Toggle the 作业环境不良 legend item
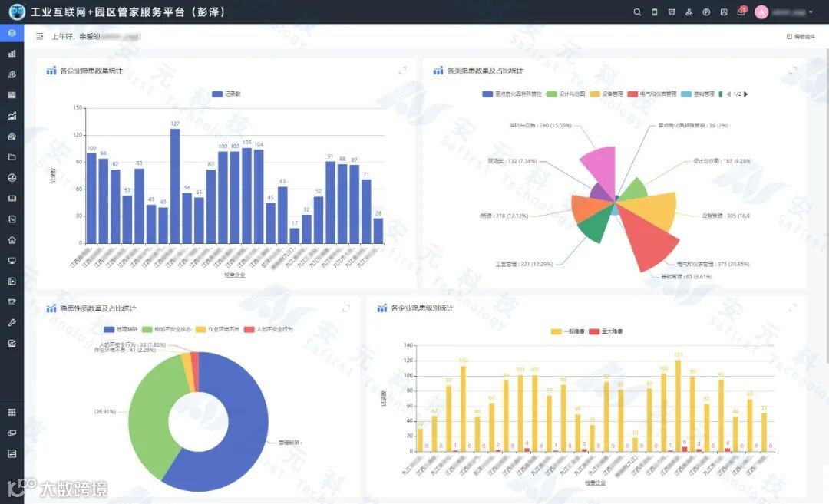Image resolution: width=829 pixels, height=504 pixels. 217,329
